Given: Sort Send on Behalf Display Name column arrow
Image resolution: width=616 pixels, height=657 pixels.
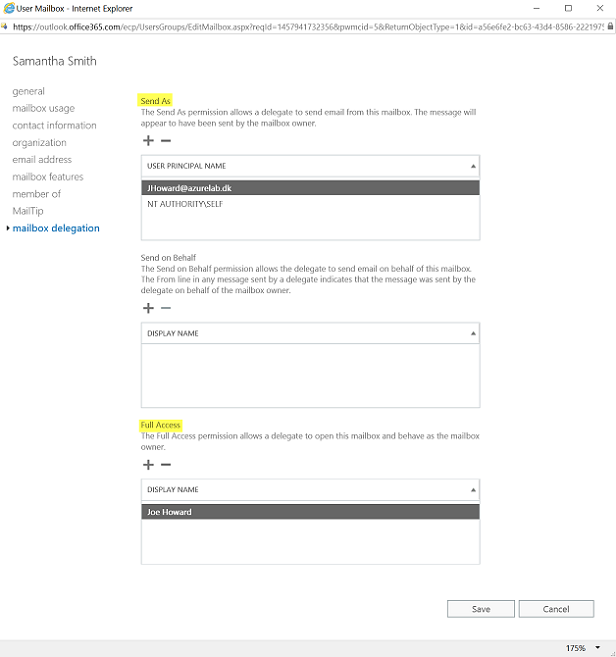Looking at the screenshot, I should point(473,333).
